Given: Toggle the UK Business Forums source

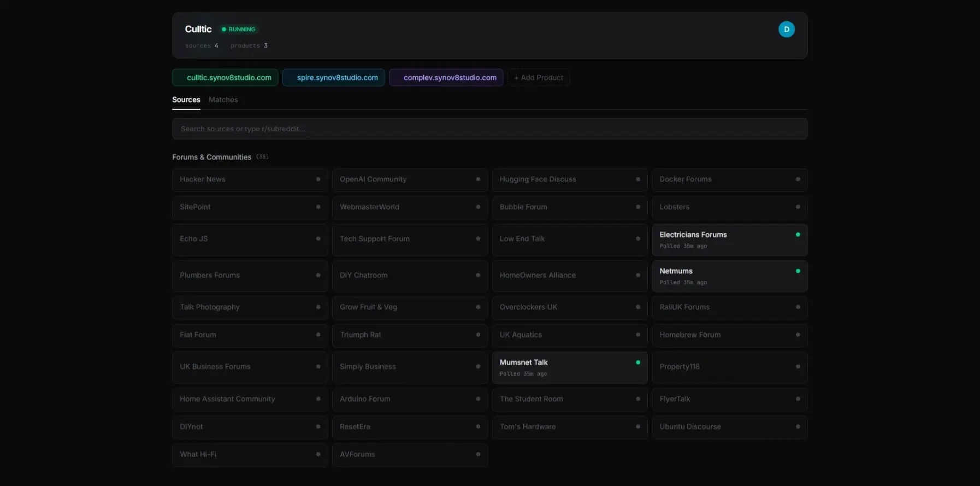Looking at the screenshot, I should (x=250, y=367).
